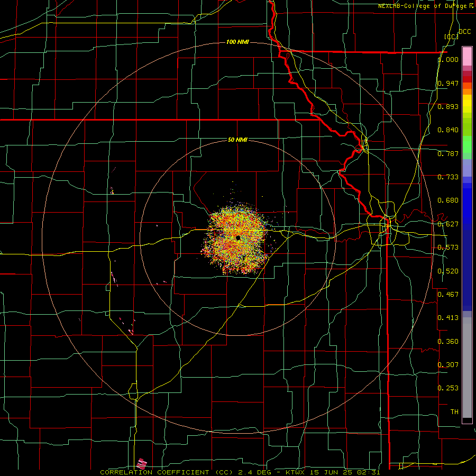Click the 0.467 scale value
This screenshot has height=476, width=476.
pyautogui.click(x=448, y=295)
